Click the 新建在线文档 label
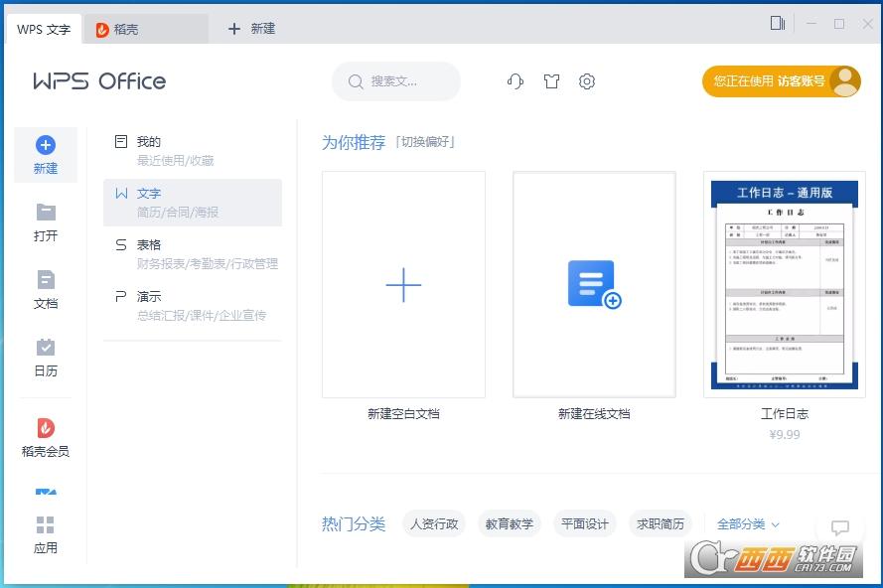The height and width of the screenshot is (588, 883). tap(594, 414)
